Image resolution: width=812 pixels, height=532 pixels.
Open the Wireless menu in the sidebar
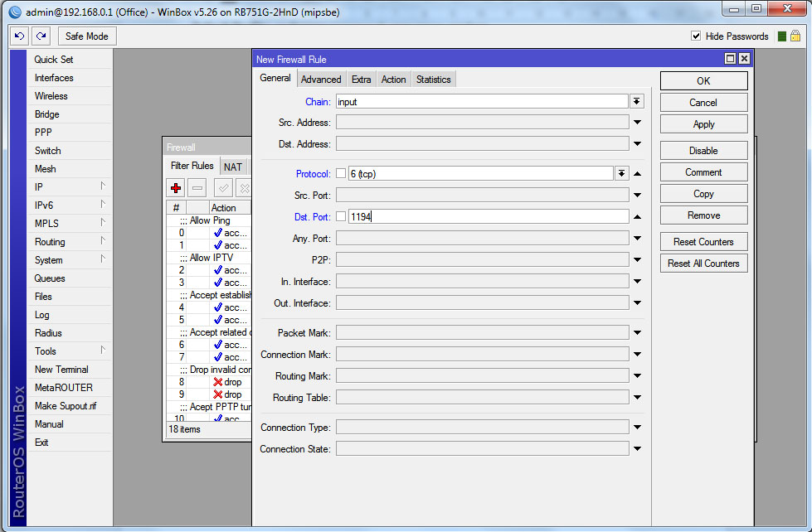click(x=51, y=96)
